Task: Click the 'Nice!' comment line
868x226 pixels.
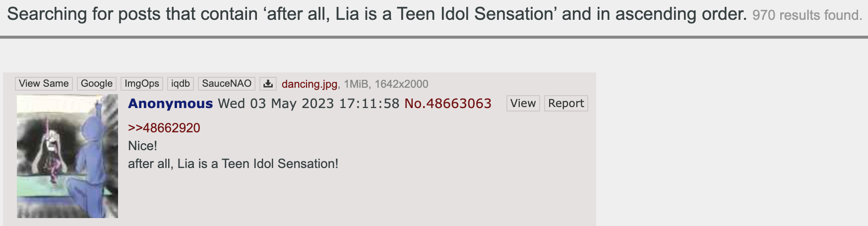Action: point(142,146)
